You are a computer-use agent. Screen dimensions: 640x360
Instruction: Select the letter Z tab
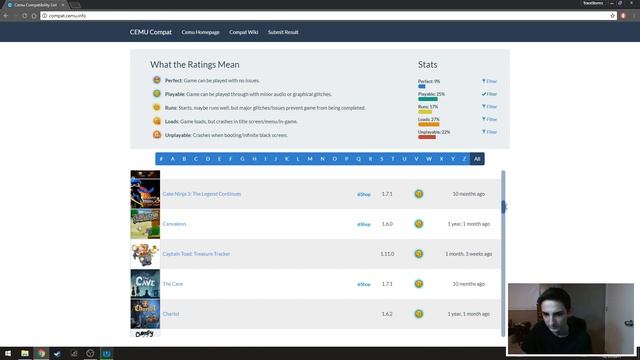click(x=464, y=159)
